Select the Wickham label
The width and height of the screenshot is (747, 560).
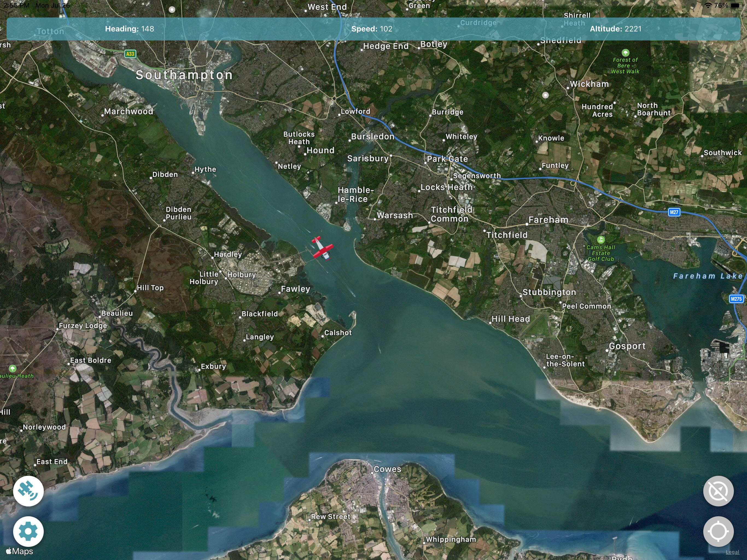(589, 84)
